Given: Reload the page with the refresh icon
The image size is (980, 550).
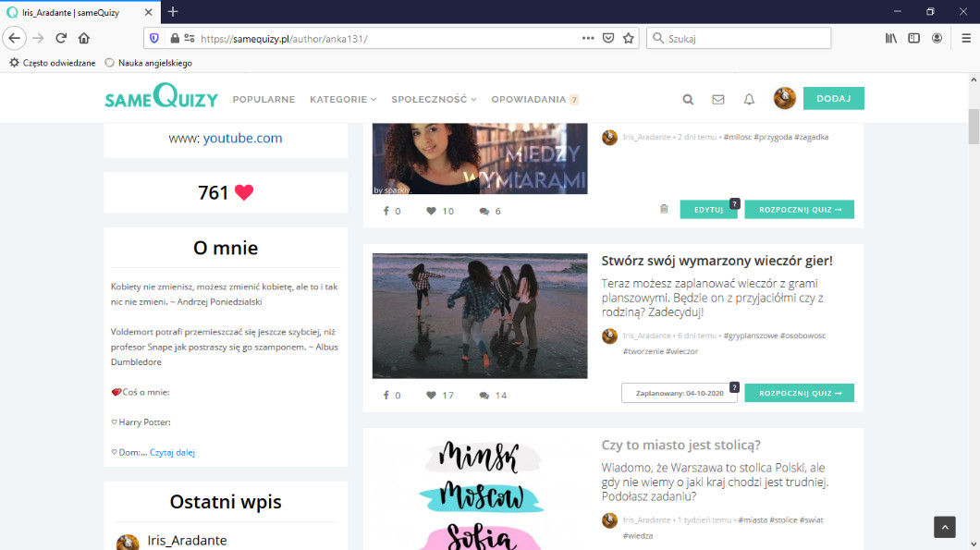Looking at the screenshot, I should 61,38.
